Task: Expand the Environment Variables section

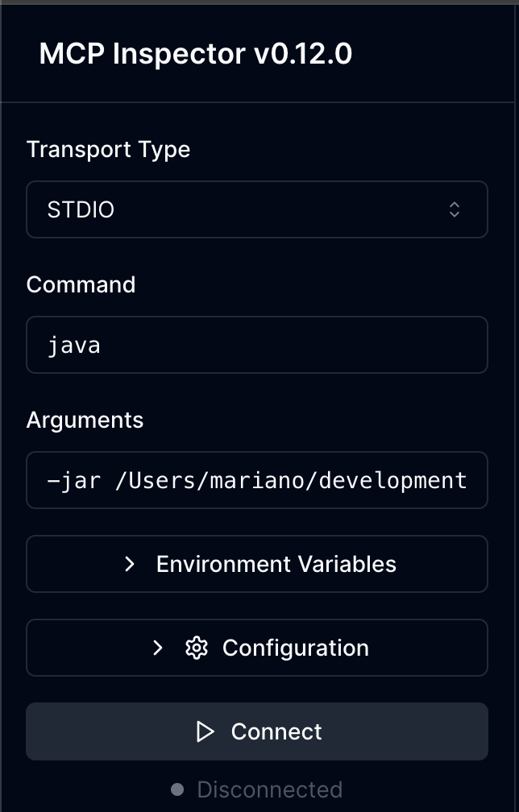Action: [257, 564]
